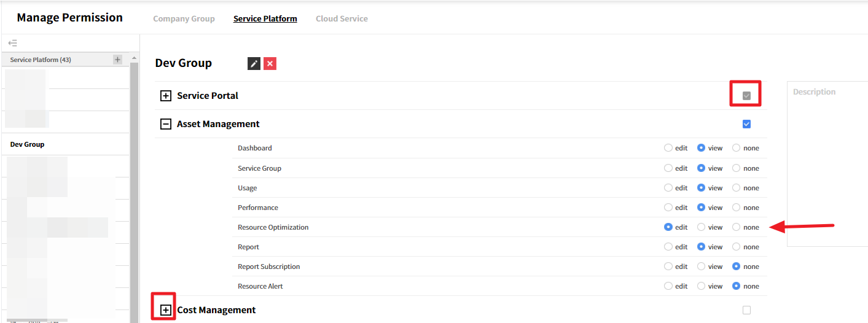Uncheck the Asset Management checkbox
Image resolution: width=868 pixels, height=323 pixels.
pos(746,124)
